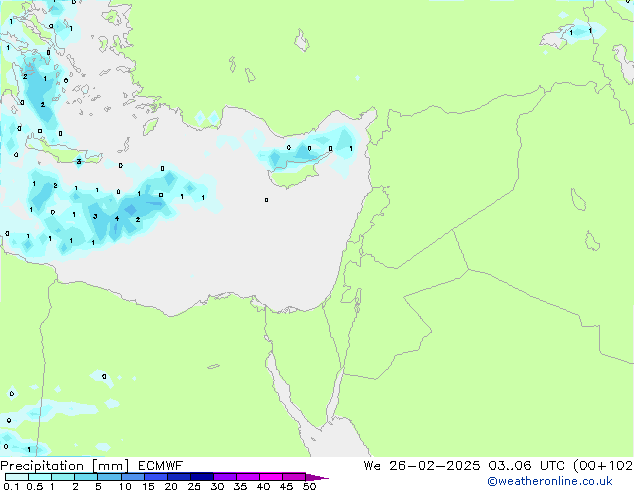Select the 30–35 mm purple legend segment
634x490 pixels.
[x=224, y=477]
